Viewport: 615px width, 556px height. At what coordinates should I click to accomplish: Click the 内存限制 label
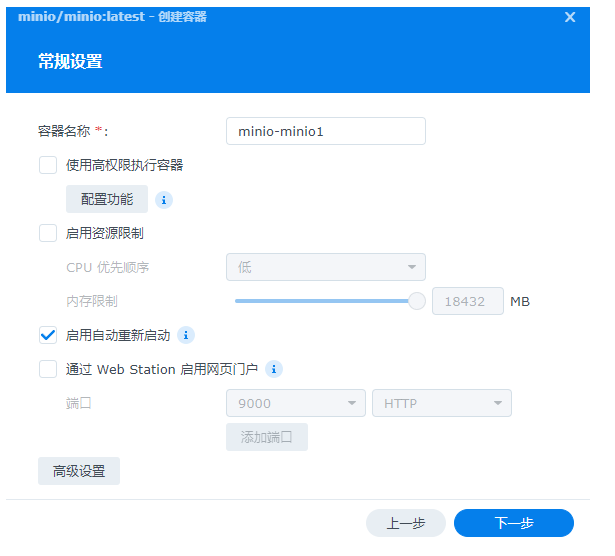(x=92, y=301)
